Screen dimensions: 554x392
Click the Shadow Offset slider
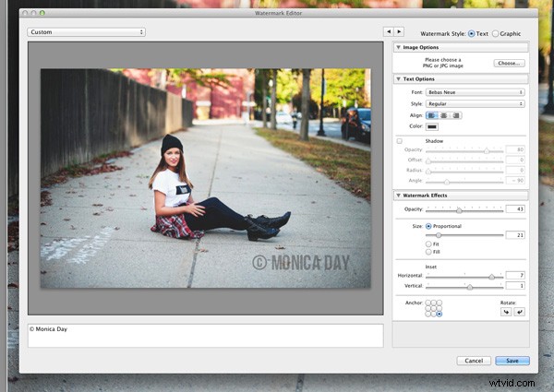click(x=428, y=161)
